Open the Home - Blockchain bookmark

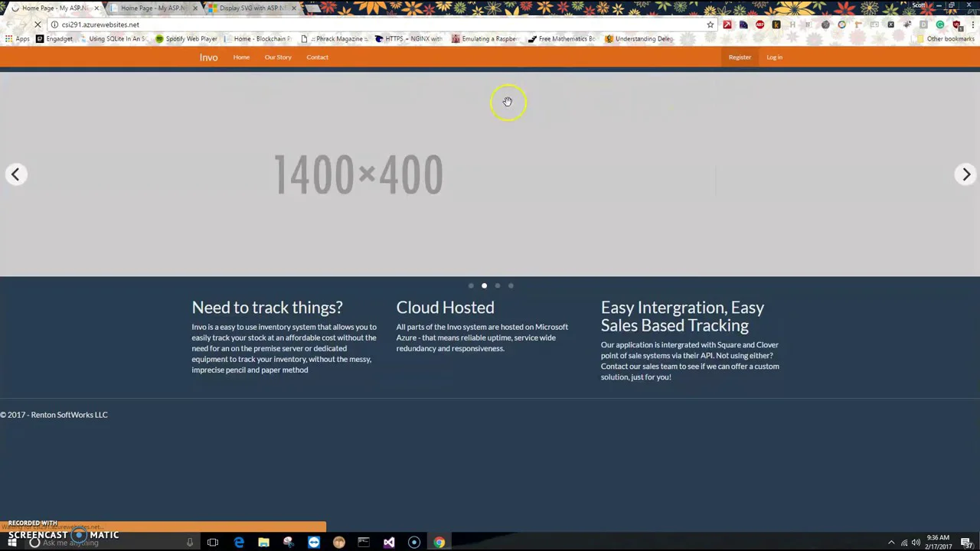(x=258, y=39)
